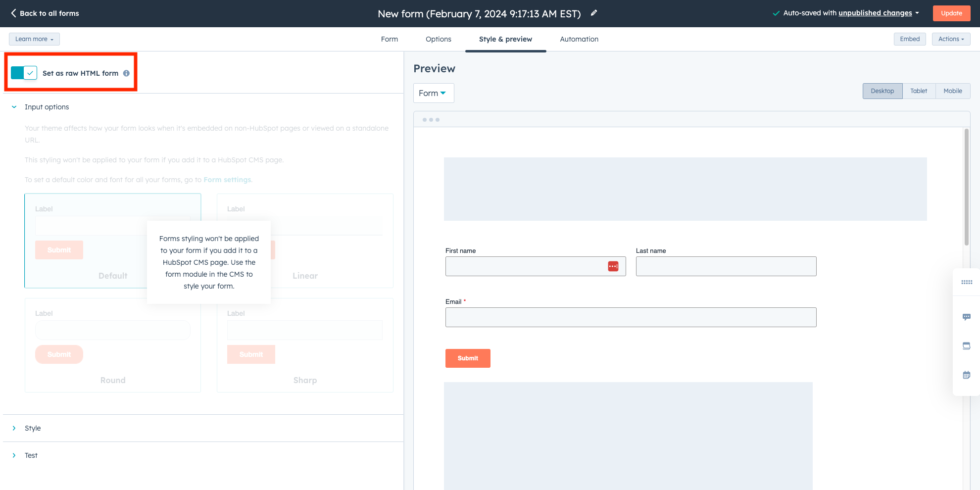This screenshot has width=980, height=490.
Task: Expand the Style section
Action: point(33,428)
